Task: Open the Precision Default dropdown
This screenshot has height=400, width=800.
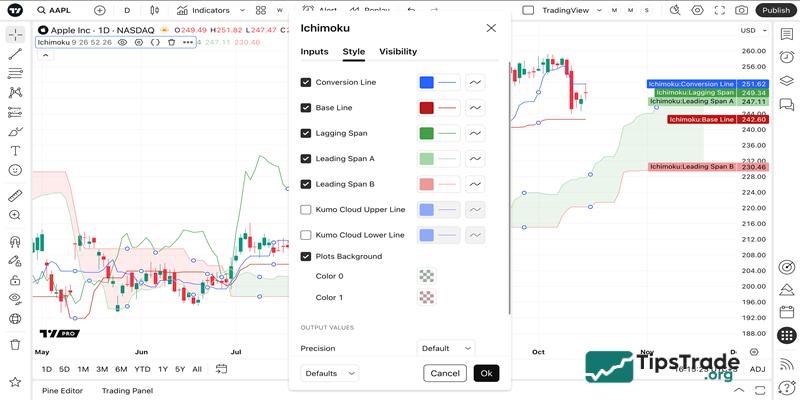Action: click(446, 349)
